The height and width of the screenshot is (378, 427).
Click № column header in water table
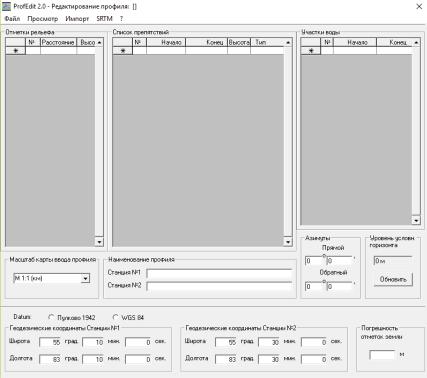(x=327, y=42)
